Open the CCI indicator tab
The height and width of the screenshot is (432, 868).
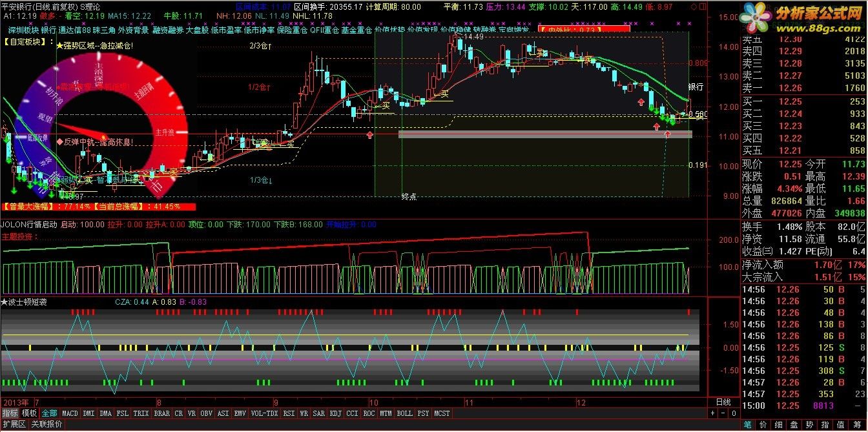(352, 413)
